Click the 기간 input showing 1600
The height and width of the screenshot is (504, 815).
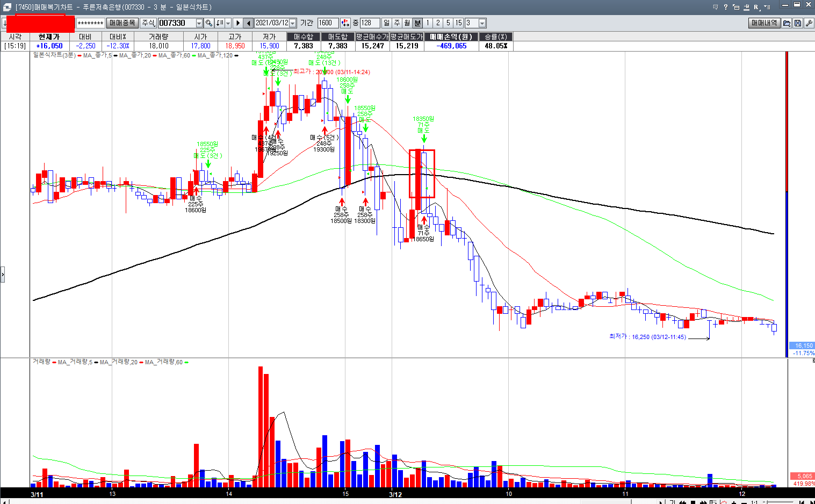tap(328, 23)
